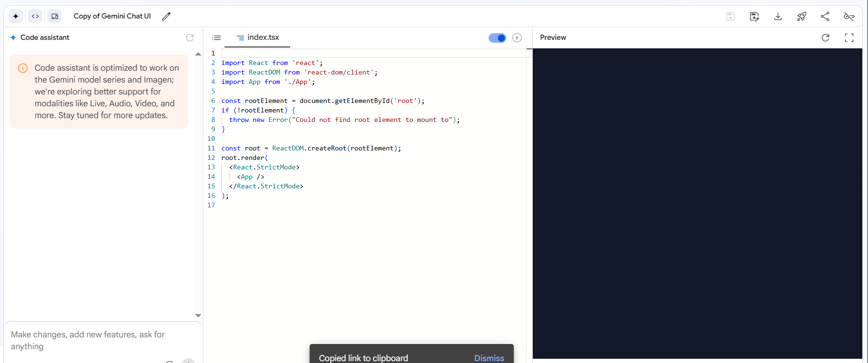Select the index.tsx tab

point(258,37)
